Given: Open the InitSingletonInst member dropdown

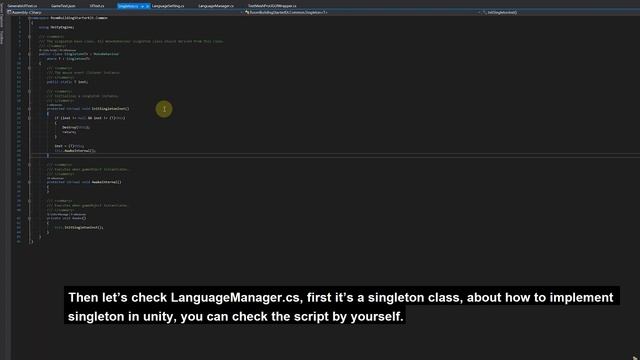Looking at the screenshot, I should coord(561,12).
